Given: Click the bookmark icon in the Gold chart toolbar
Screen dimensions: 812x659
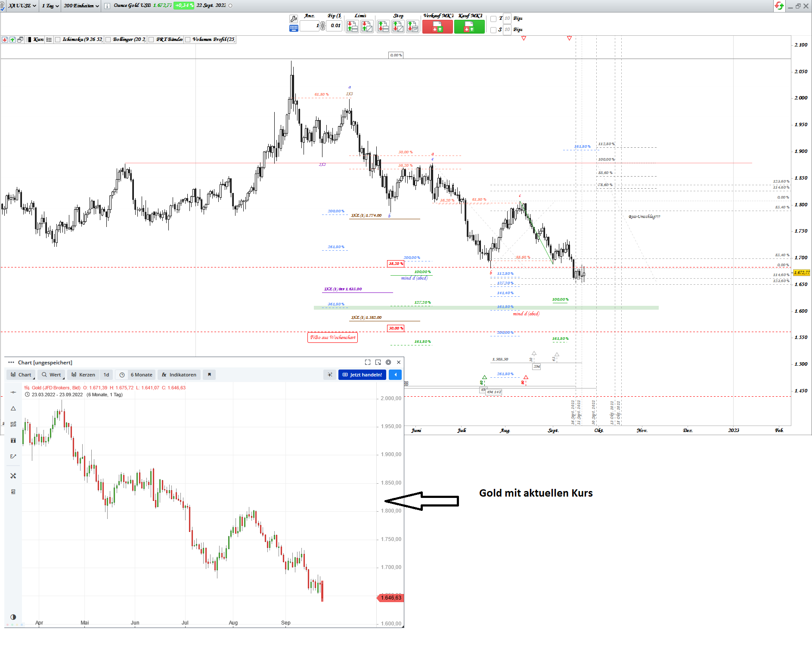Looking at the screenshot, I should coord(209,375).
